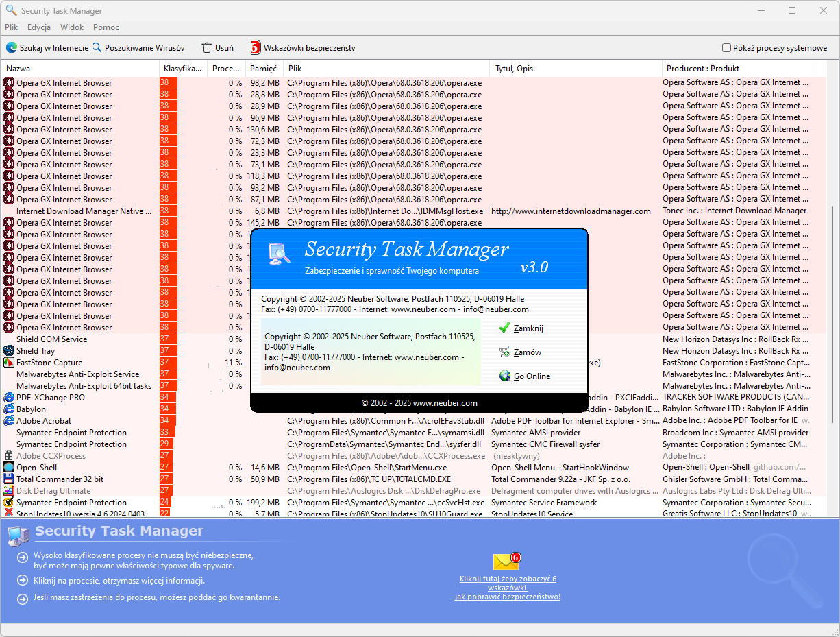
Task: Click the Usuń trash can icon
Action: click(206, 47)
